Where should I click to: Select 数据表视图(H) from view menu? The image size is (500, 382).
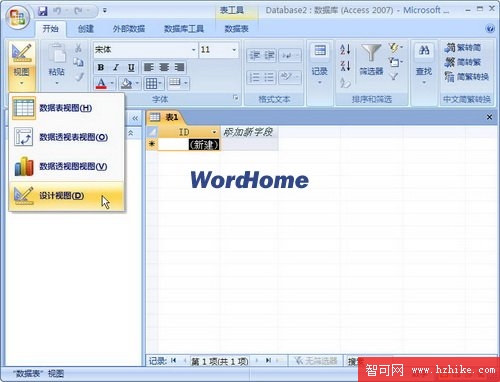pyautogui.click(x=67, y=108)
